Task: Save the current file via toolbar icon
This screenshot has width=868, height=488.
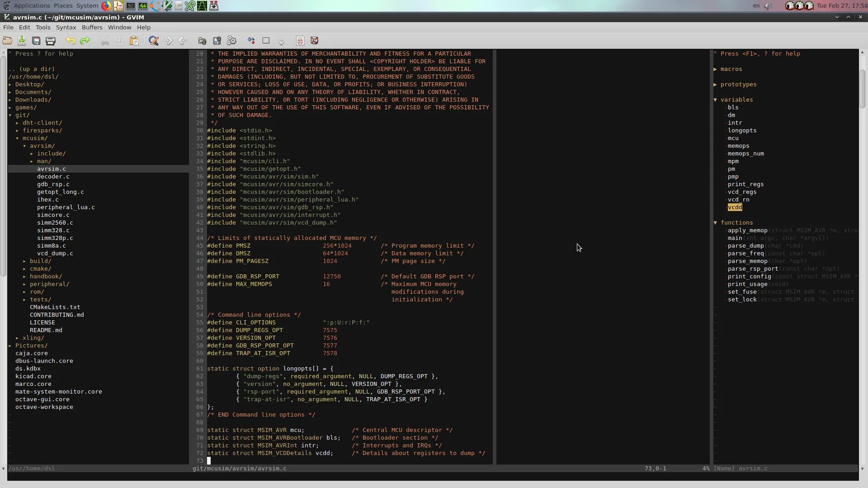Action: (22, 41)
